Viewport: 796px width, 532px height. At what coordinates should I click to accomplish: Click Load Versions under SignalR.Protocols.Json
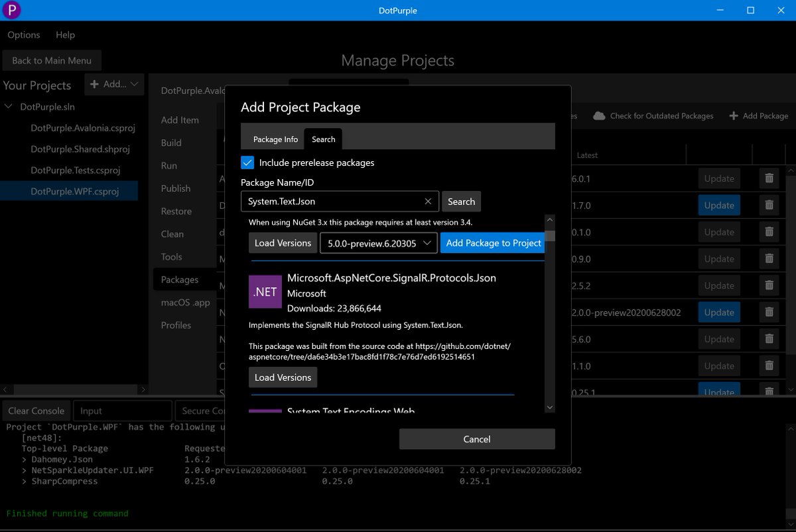point(283,377)
